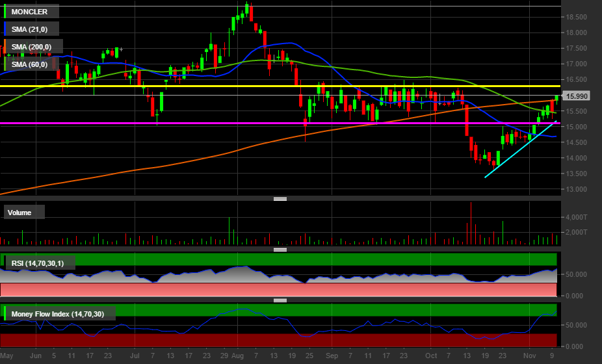Click the RSI 50.000 axis label

click(x=576, y=274)
